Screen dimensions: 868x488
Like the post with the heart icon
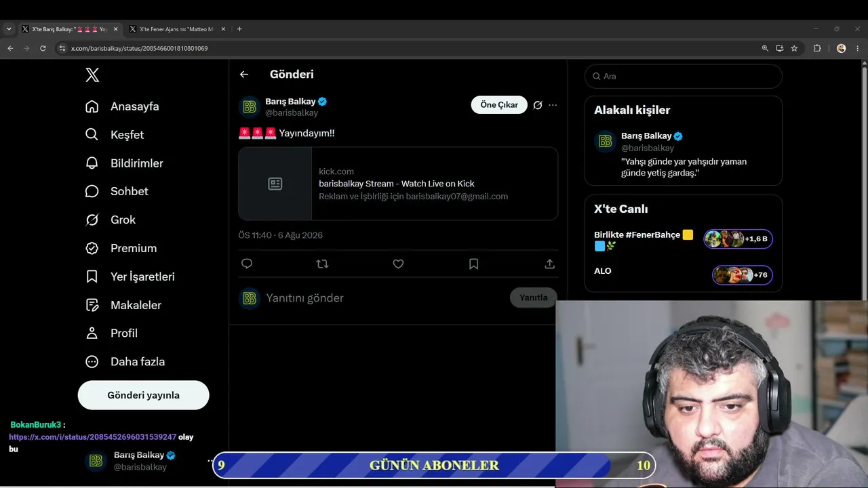398,264
